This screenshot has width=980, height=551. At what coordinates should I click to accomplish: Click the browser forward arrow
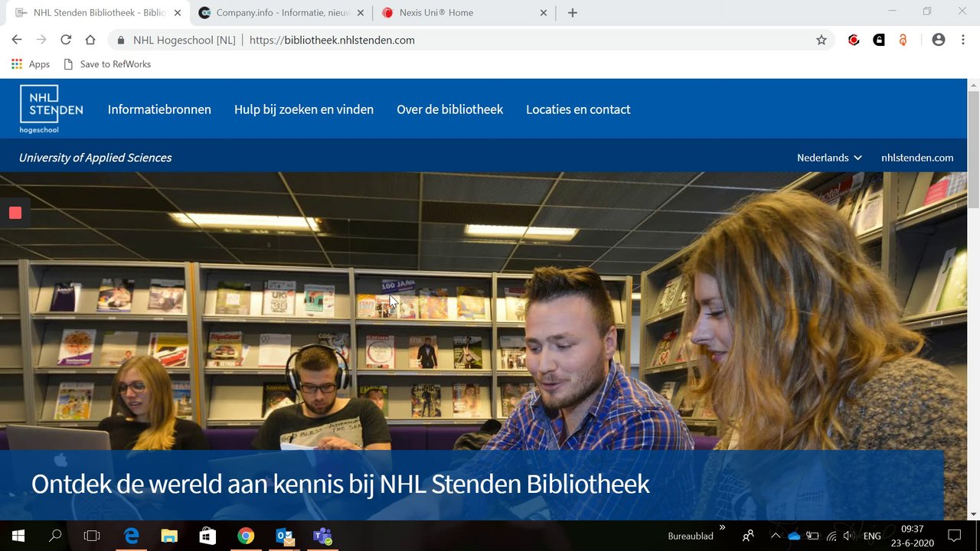41,40
